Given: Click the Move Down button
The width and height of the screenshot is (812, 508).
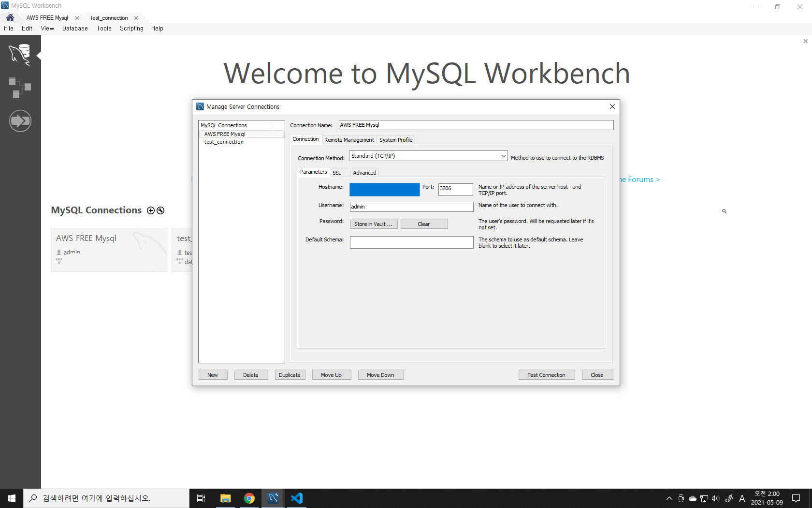Looking at the screenshot, I should (380, 375).
